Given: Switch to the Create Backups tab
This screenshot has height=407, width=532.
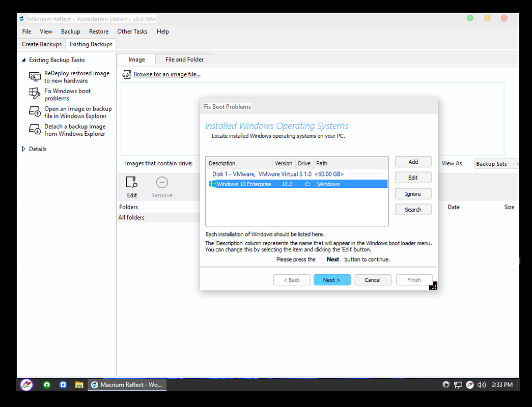Looking at the screenshot, I should coord(41,44).
